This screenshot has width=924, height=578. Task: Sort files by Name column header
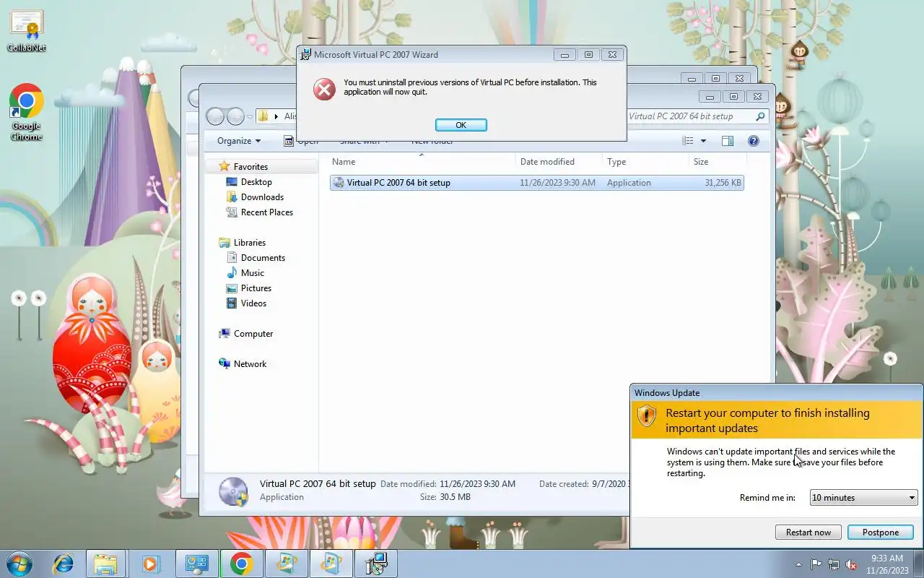click(423, 162)
